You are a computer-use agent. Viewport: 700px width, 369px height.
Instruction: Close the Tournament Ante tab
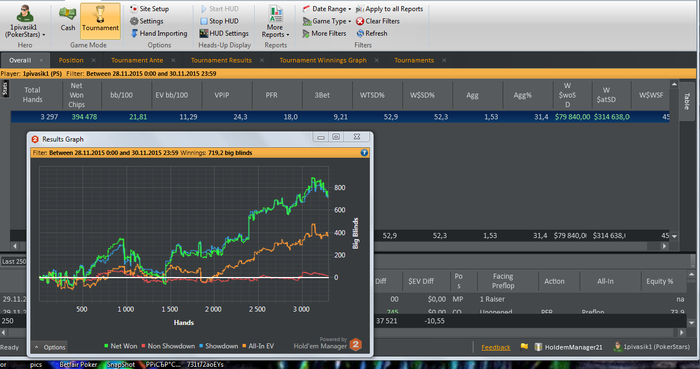pyautogui.click(x=173, y=60)
